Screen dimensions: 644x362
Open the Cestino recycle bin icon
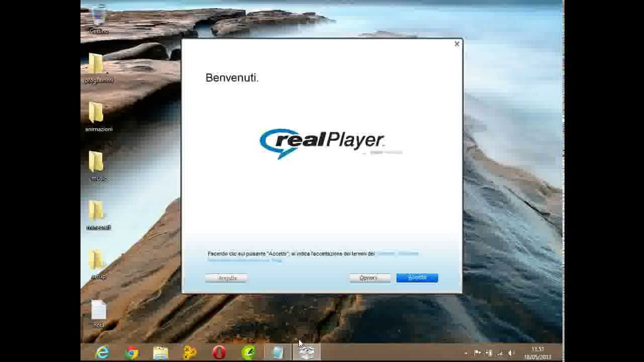(x=99, y=19)
